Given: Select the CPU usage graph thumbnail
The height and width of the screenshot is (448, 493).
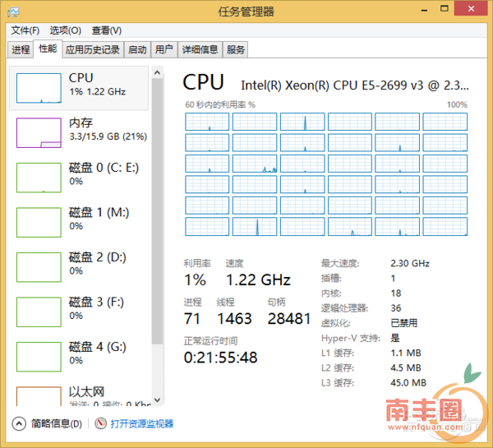Looking at the screenshot, I should coord(39,87).
